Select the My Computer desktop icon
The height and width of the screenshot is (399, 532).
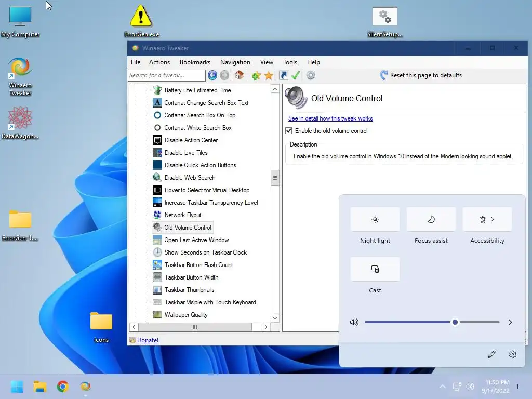[x=20, y=21]
